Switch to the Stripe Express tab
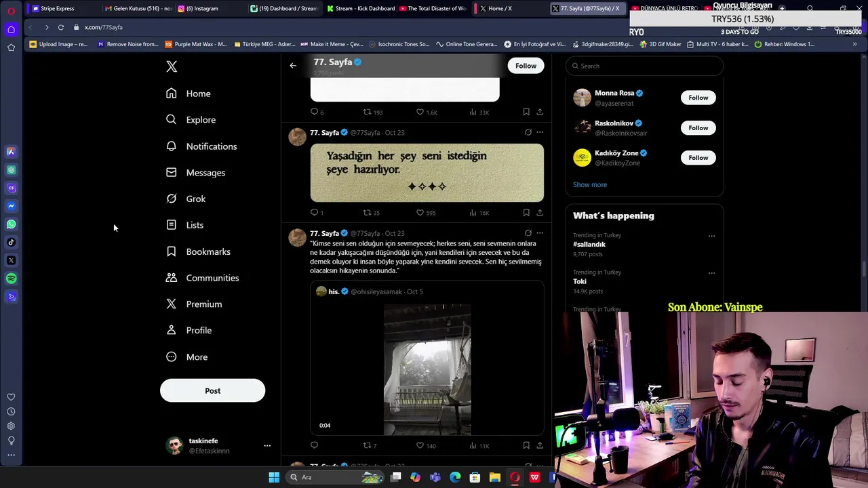The height and width of the screenshot is (488, 868). click(58, 8)
